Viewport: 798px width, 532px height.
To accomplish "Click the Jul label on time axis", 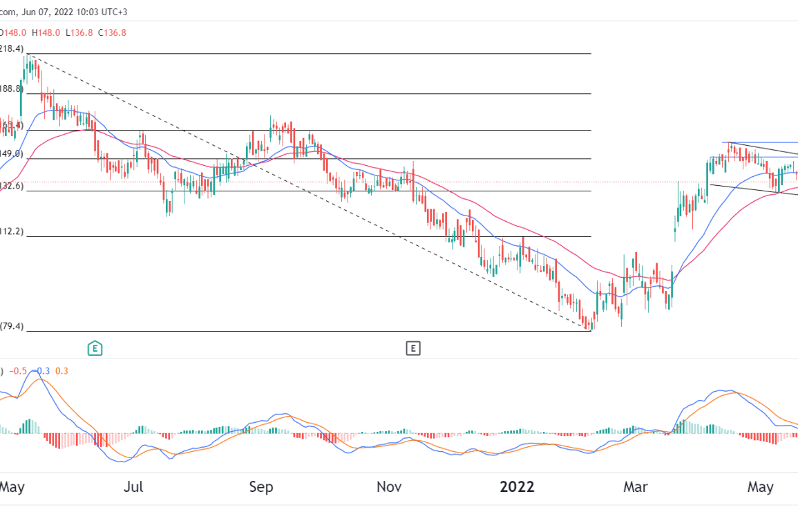I will point(133,486).
